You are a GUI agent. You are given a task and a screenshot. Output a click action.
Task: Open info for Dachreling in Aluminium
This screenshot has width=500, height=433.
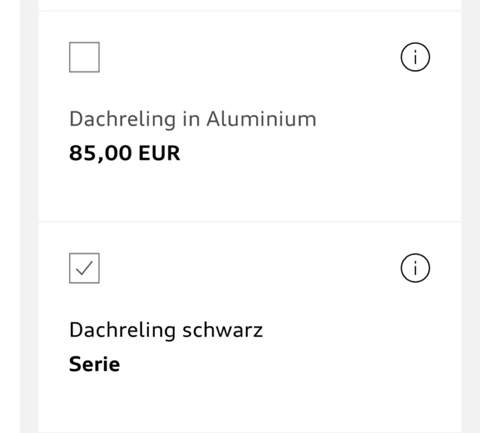click(x=415, y=57)
